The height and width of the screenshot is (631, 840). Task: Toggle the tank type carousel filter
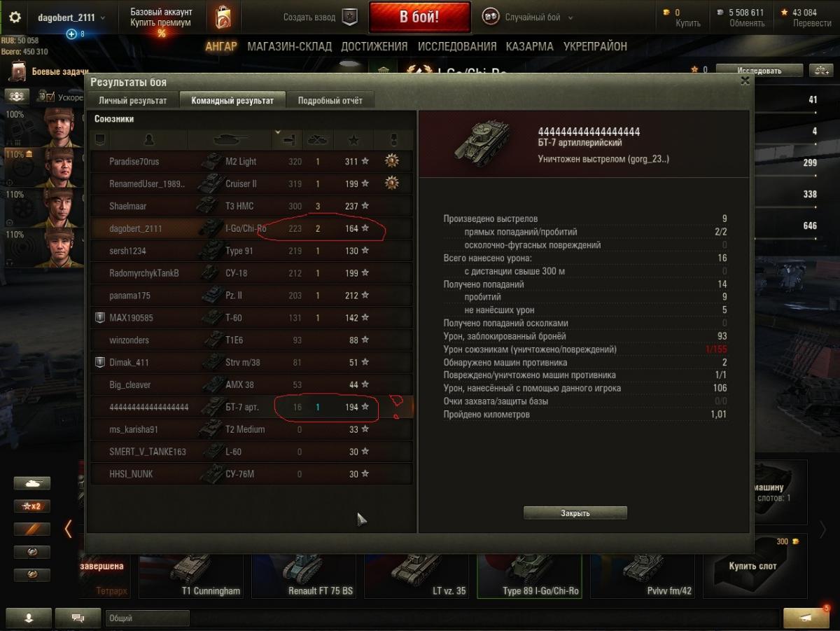[32, 483]
